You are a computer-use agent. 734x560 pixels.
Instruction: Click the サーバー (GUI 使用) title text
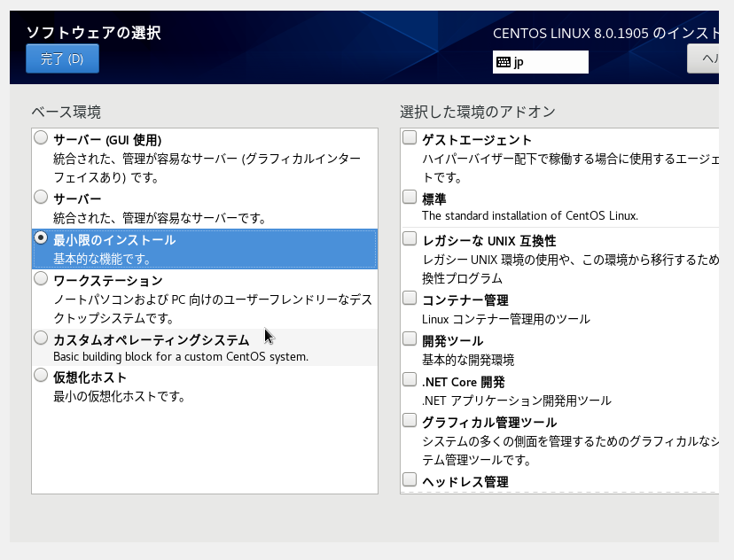(x=107, y=140)
